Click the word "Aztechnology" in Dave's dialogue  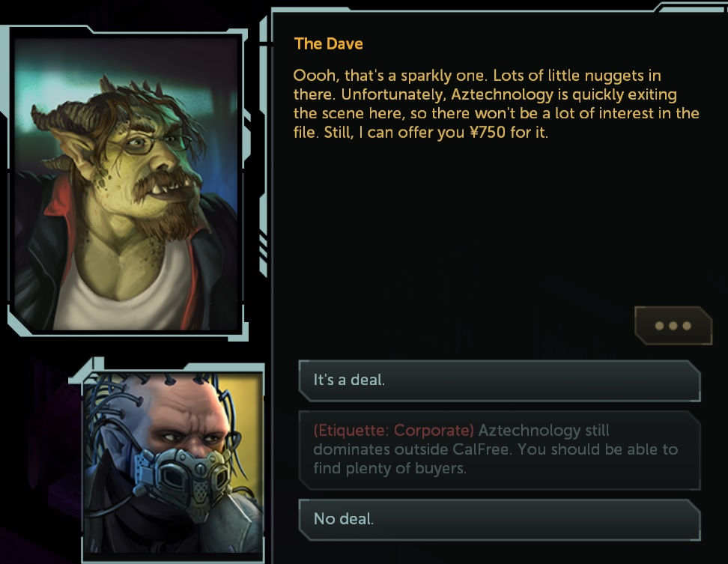[502, 94]
